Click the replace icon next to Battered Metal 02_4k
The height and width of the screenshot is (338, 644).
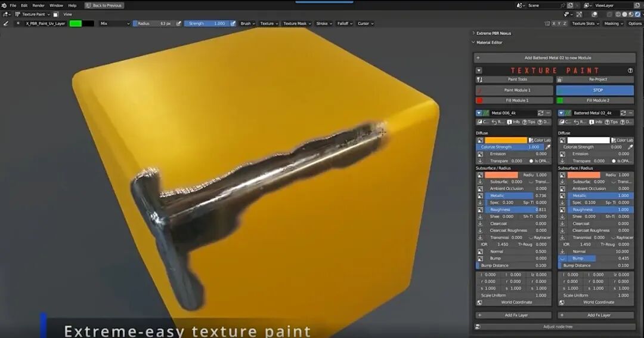[x=623, y=113]
